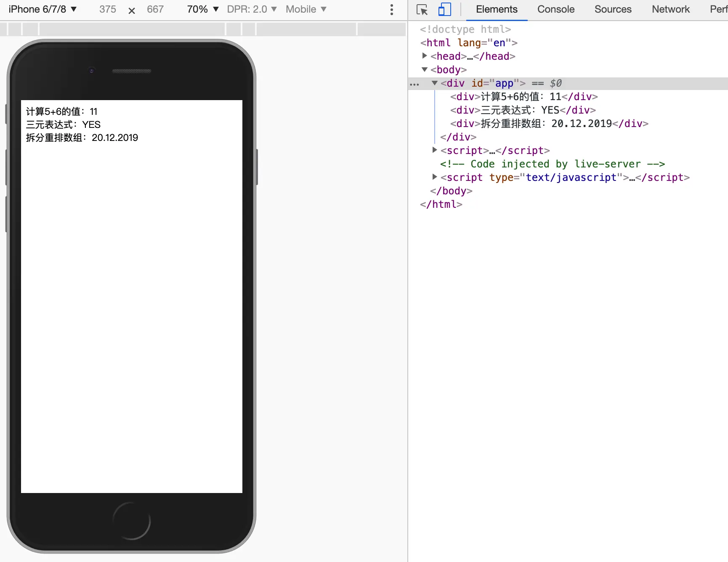Expand the first script element
The width and height of the screenshot is (728, 562).
coord(435,150)
